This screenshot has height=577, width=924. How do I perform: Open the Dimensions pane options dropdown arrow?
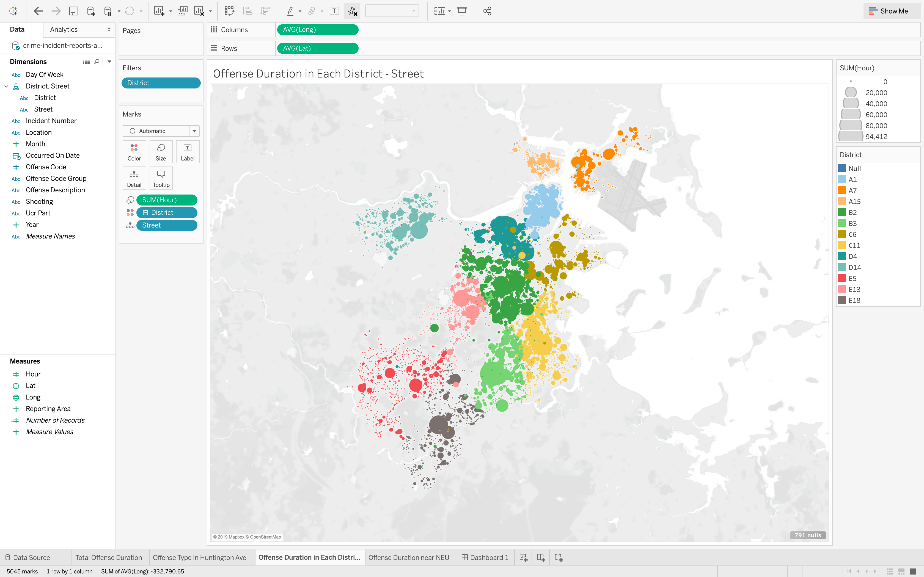109,61
